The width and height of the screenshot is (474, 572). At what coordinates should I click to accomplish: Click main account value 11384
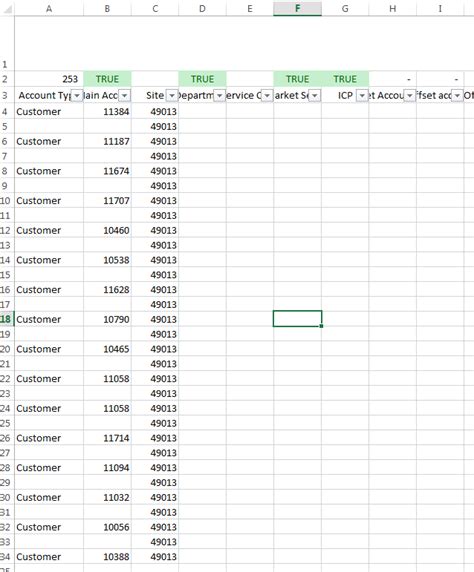coord(116,112)
